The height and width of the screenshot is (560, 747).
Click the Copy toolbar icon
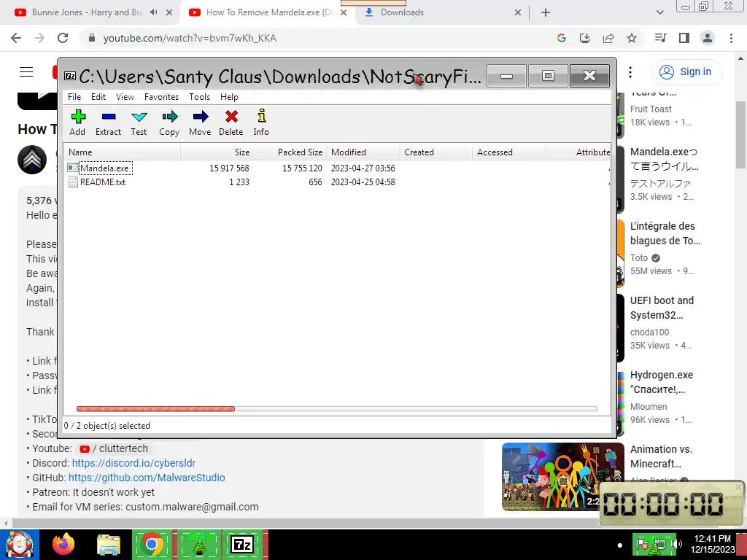(x=169, y=122)
